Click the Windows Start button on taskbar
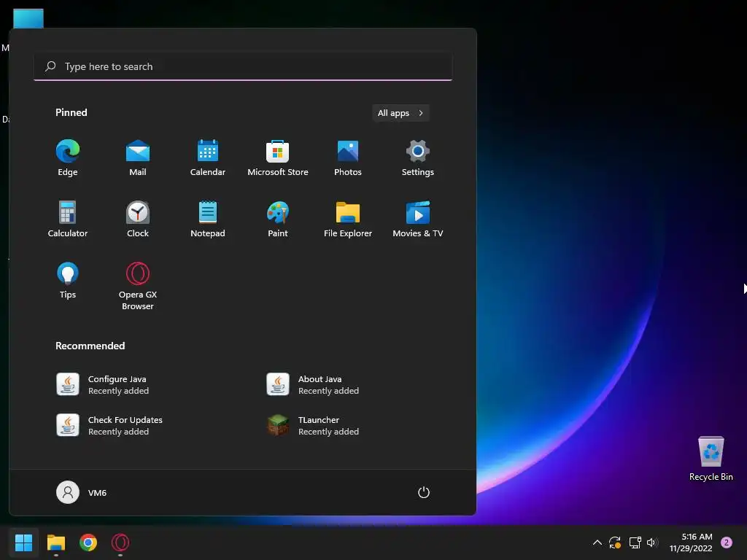Screen dimensions: 747x560 [23, 542]
